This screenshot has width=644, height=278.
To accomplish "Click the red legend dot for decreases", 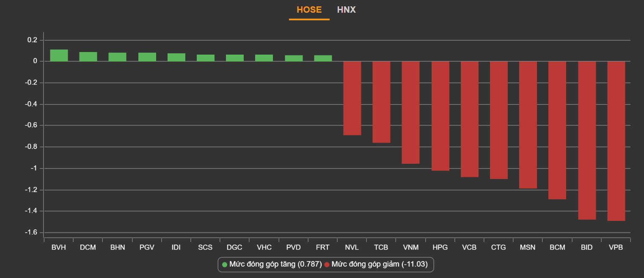I will tap(327, 264).
